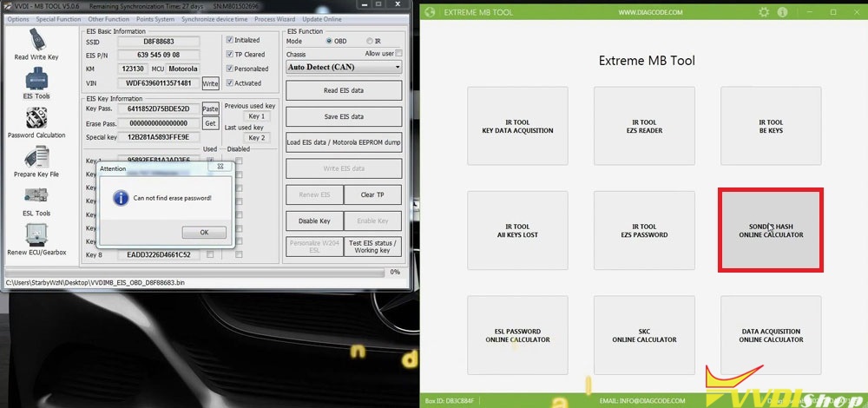This screenshot has height=408, width=868.
Task: Click Write button next to VIN
Action: [x=210, y=83]
